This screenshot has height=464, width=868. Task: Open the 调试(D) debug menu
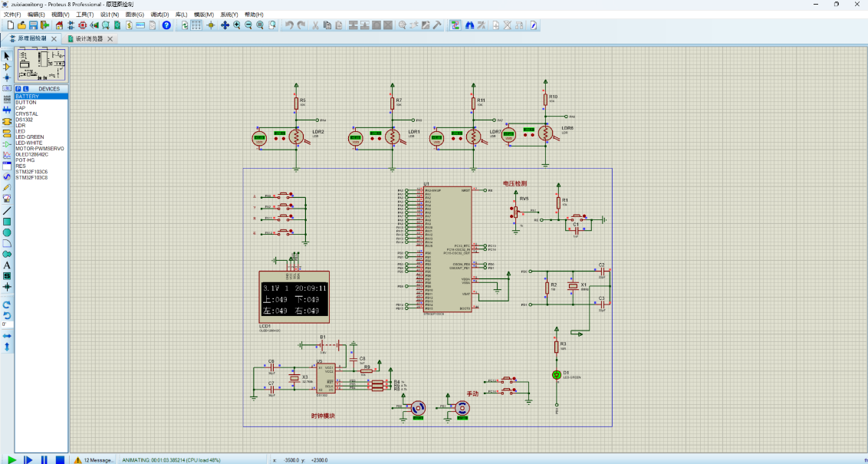click(159, 15)
